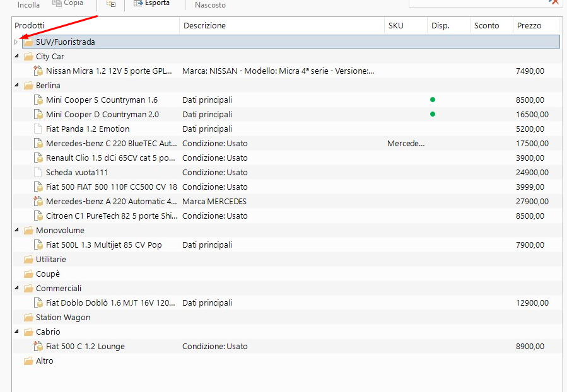The image size is (567, 392).
Task: Click the Copia copy icon
Action: (x=57, y=3)
